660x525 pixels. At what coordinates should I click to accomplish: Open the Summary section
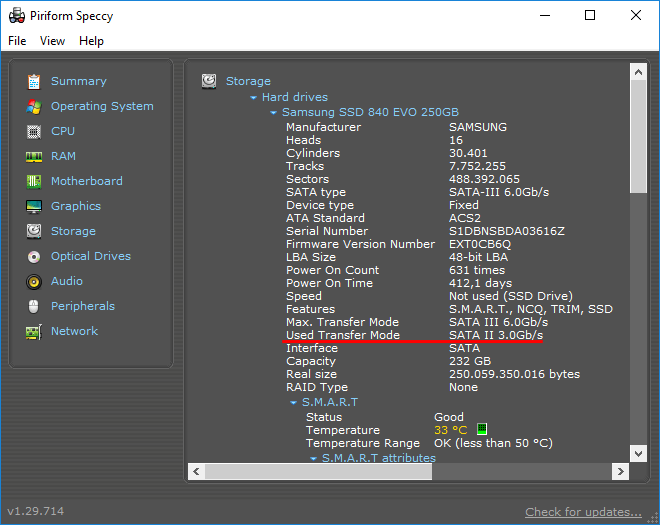coord(79,81)
